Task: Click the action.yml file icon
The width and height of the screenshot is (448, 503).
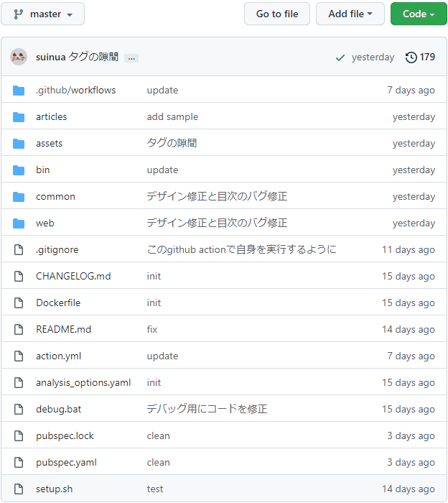Action: click(19, 356)
